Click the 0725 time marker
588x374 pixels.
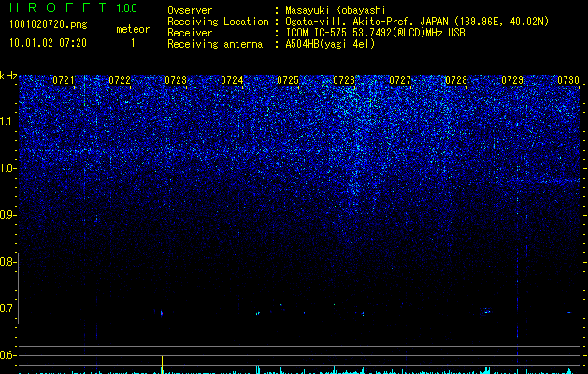[x=288, y=80]
